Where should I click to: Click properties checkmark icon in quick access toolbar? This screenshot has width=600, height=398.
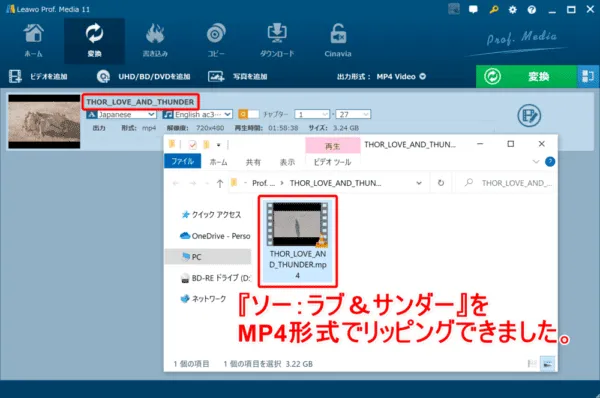click(x=192, y=145)
